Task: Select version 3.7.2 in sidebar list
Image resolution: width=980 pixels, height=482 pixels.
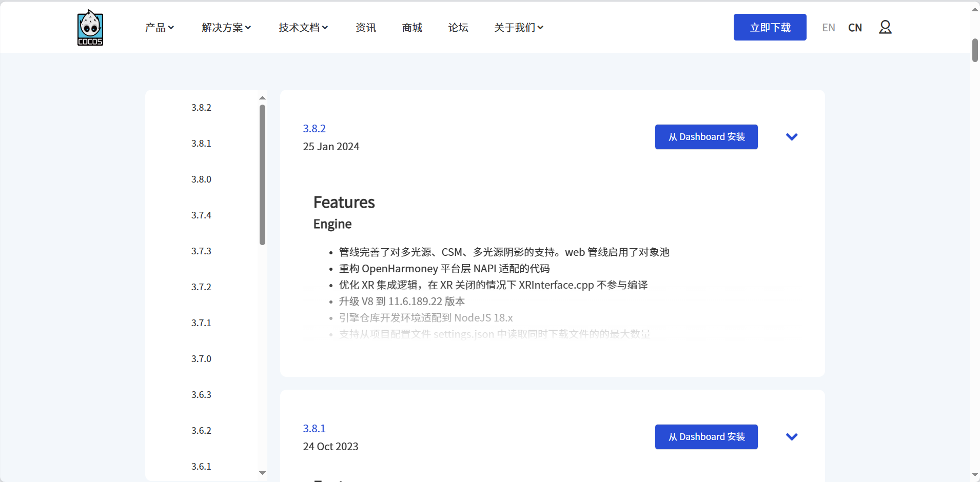Action: coord(201,287)
